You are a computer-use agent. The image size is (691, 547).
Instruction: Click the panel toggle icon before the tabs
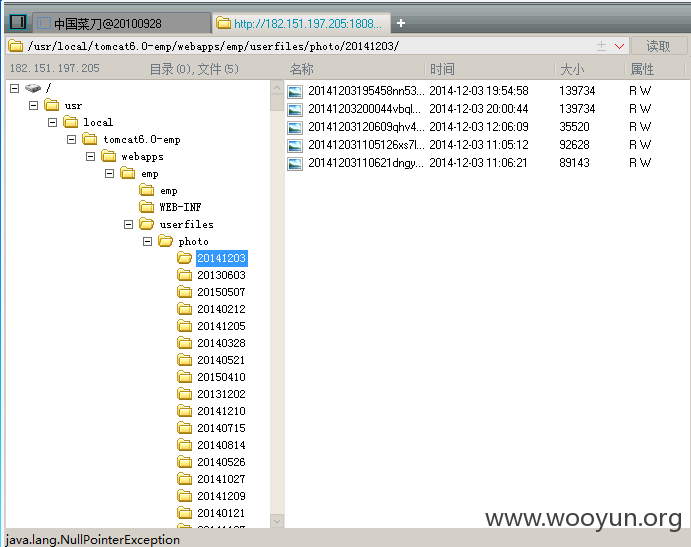click(18, 22)
